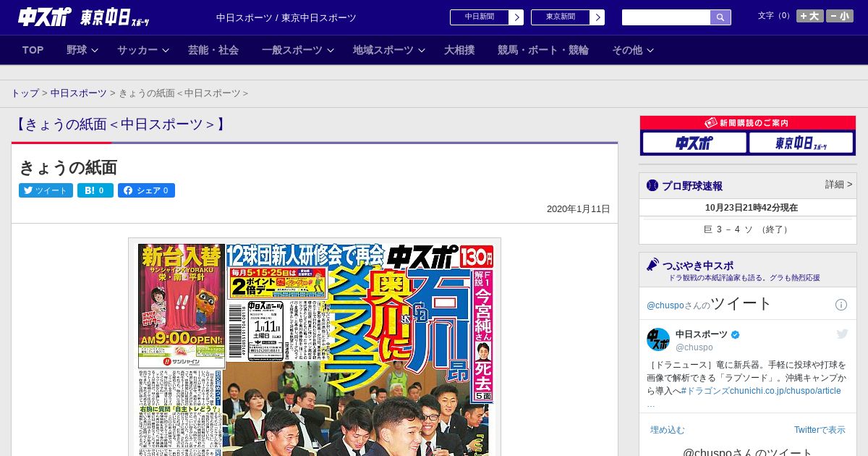The width and height of the screenshot is (868, 456).
Task: Open the 中スポ subscription banner button
Action: [x=694, y=143]
